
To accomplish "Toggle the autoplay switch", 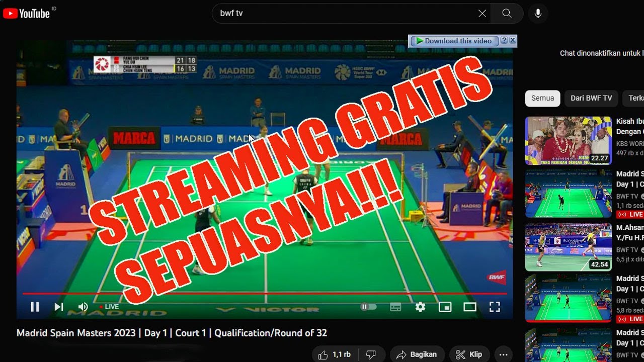I will pyautogui.click(x=368, y=307).
